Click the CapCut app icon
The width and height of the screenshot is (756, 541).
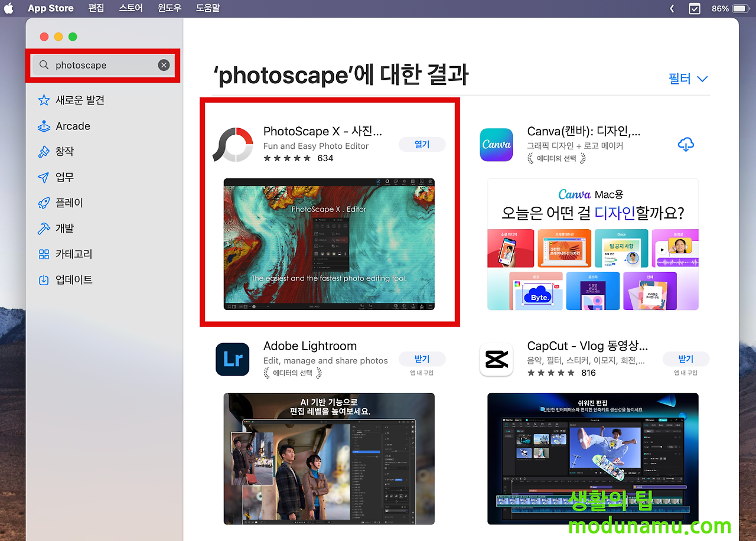pos(496,359)
